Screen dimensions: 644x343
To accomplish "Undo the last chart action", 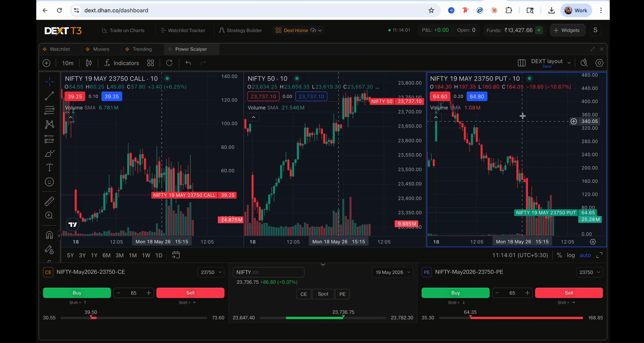I will point(188,63).
